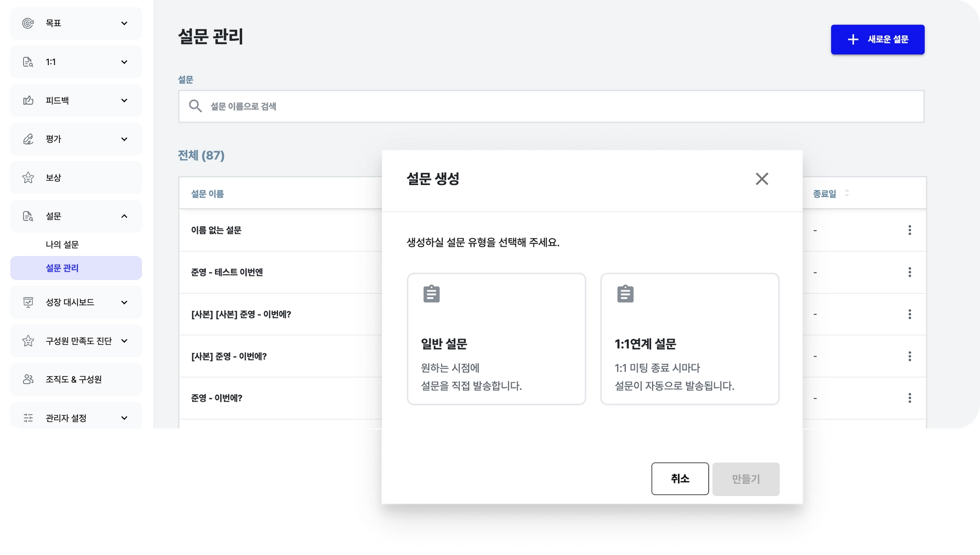The height and width of the screenshot is (555, 980).
Task: Click the magnifier icon in search field
Action: coord(195,106)
